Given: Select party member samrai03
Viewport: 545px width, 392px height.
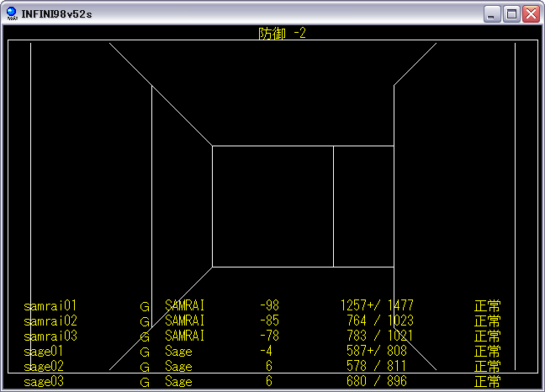Looking at the screenshot, I should (x=50, y=336).
